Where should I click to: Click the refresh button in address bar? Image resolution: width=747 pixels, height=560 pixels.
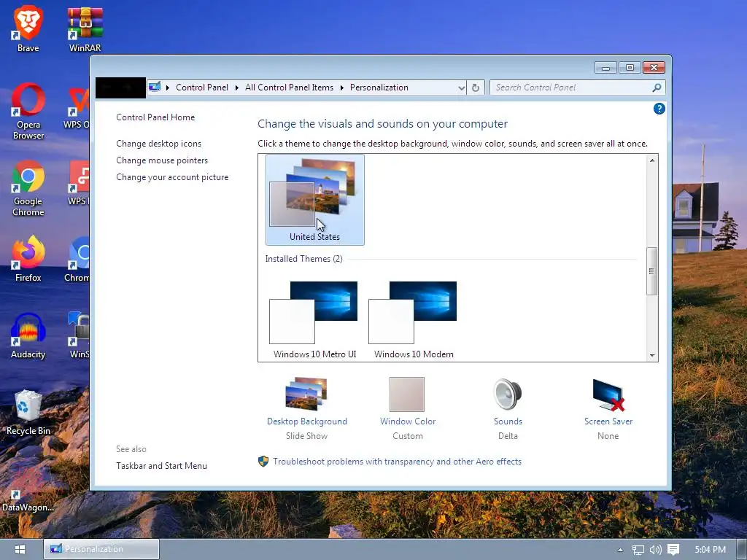tap(476, 87)
